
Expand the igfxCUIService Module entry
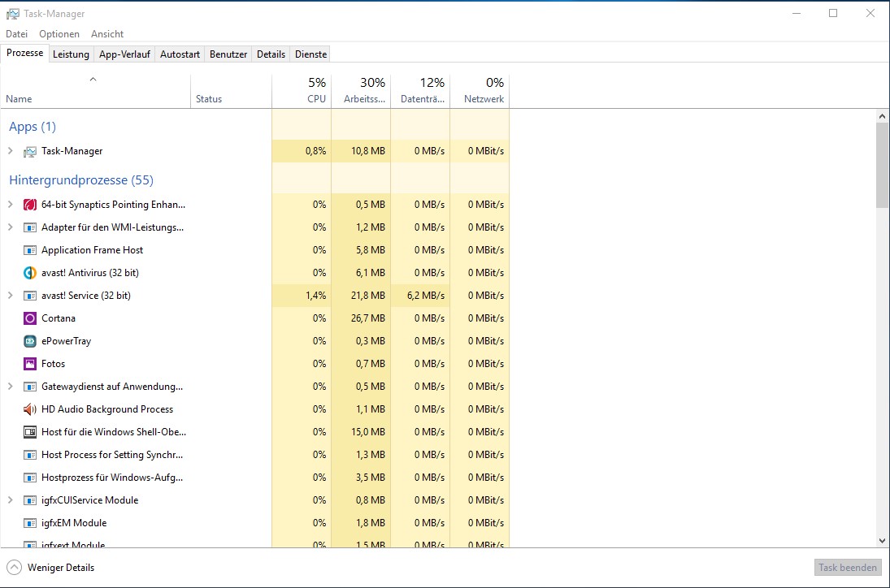(11, 499)
